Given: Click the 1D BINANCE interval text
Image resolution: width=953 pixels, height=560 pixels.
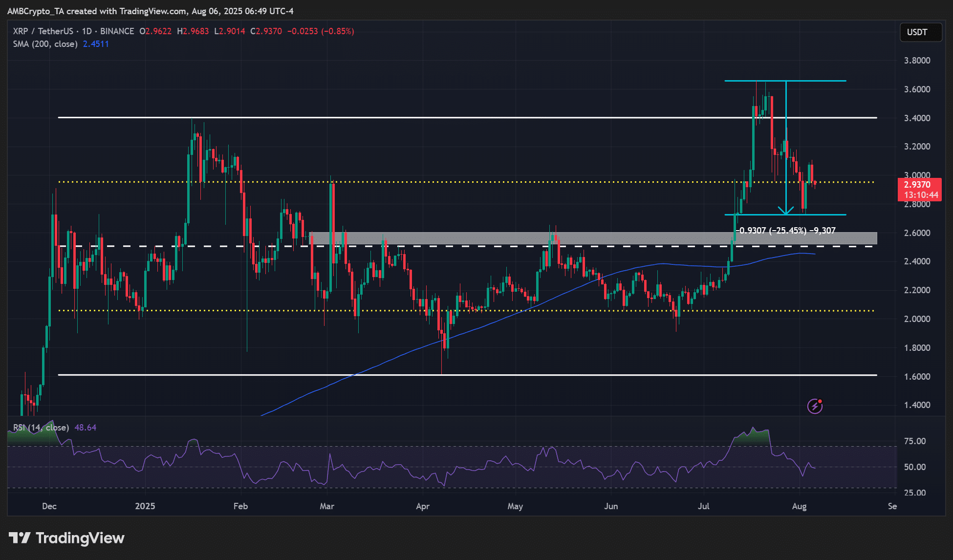Looking at the screenshot, I should (108, 31).
